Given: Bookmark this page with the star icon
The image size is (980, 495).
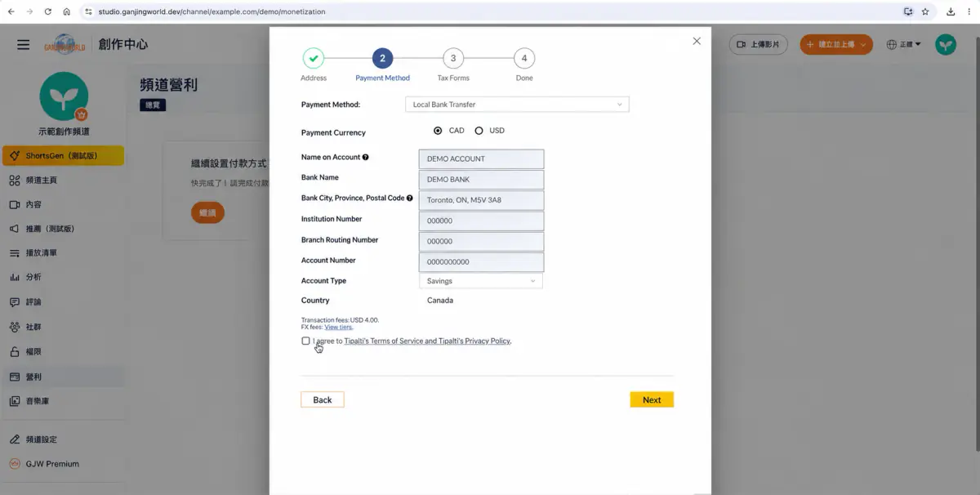Looking at the screenshot, I should pos(925,12).
